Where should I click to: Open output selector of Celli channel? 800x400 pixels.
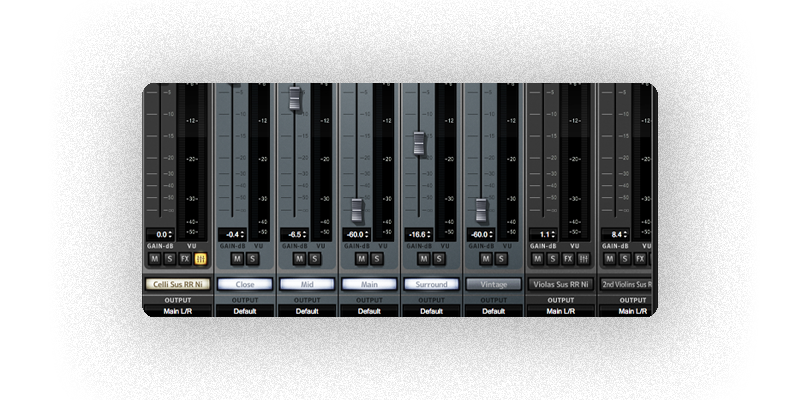177,311
